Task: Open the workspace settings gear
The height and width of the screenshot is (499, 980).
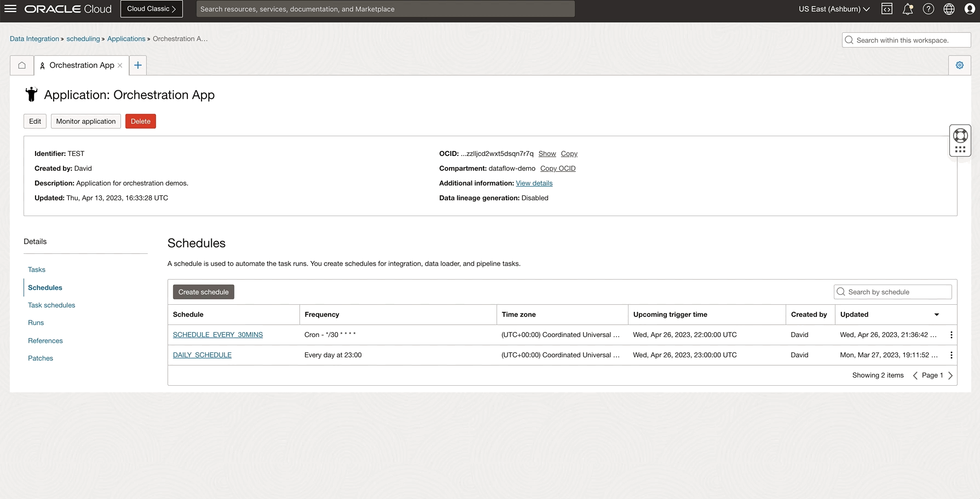Action: 959,65
